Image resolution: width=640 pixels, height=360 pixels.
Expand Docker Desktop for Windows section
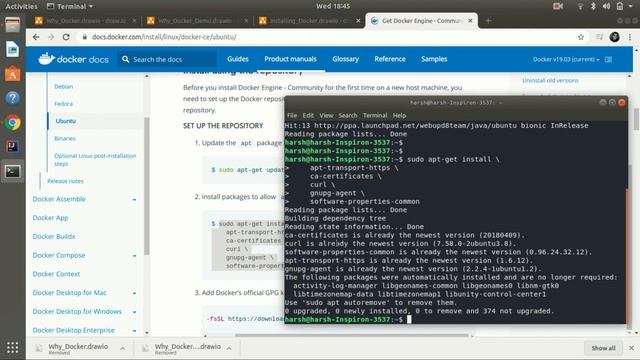click(x=134, y=312)
